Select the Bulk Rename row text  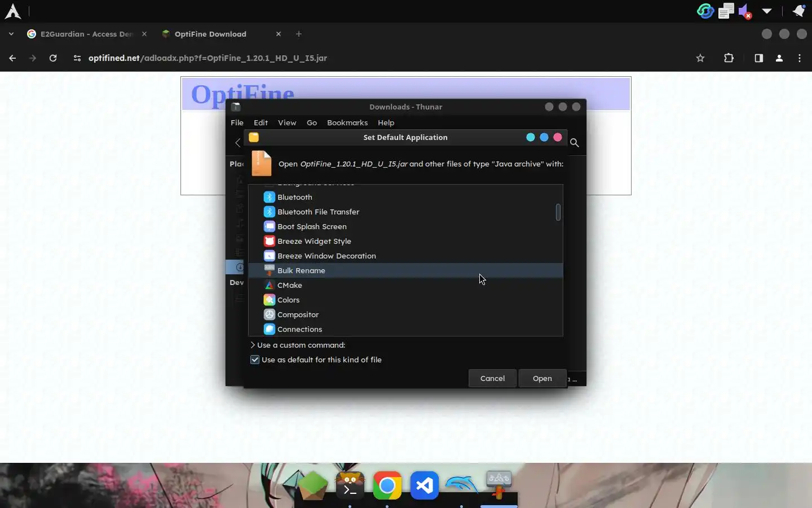pyautogui.click(x=301, y=270)
